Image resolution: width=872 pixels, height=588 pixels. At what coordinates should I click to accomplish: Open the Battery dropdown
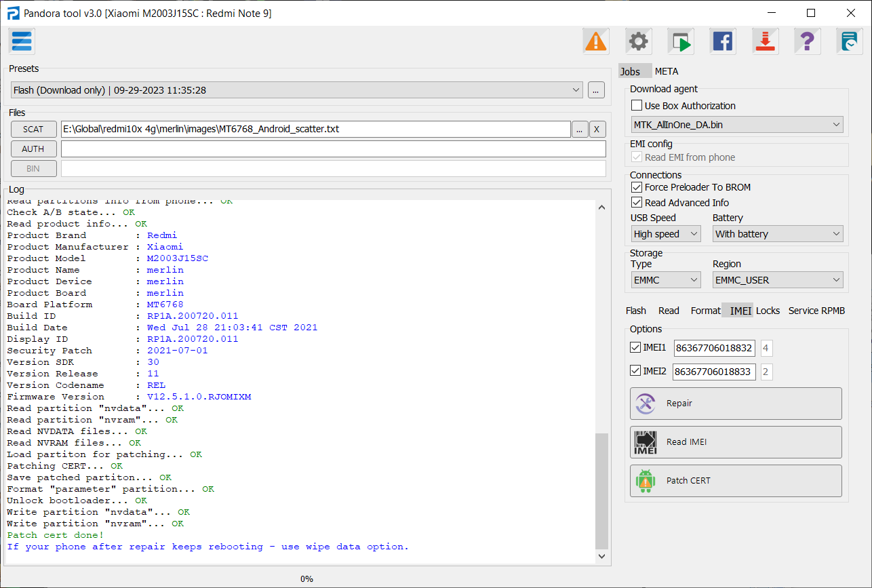point(778,234)
